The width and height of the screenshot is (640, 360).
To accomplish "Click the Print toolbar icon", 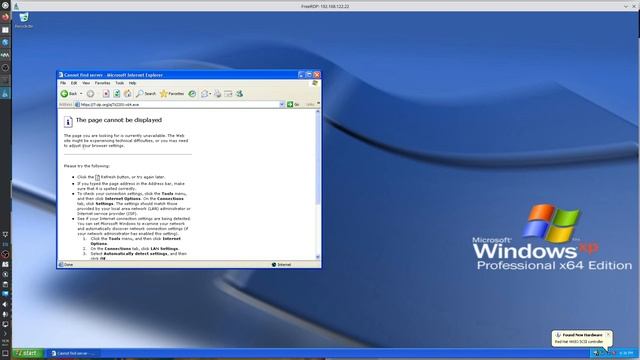I will [218, 93].
